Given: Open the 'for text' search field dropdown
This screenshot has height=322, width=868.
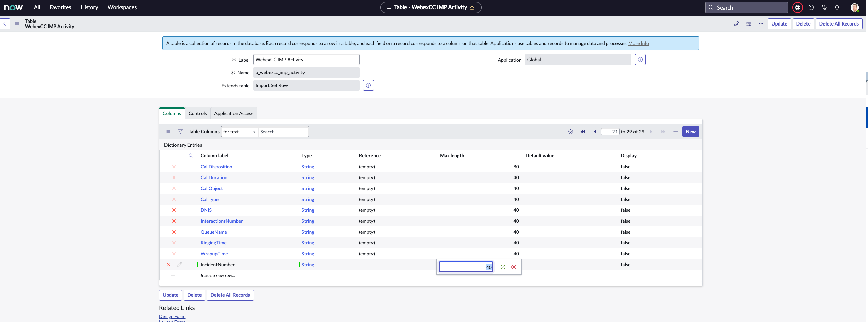Looking at the screenshot, I should [x=239, y=132].
